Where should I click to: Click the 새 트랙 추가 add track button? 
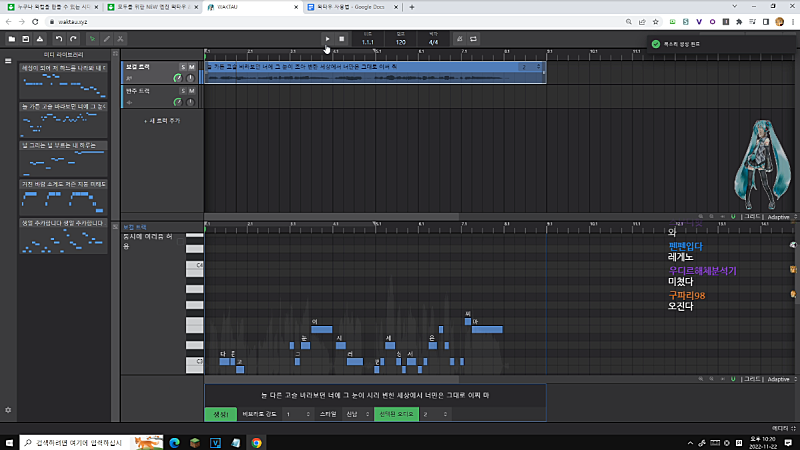click(162, 120)
